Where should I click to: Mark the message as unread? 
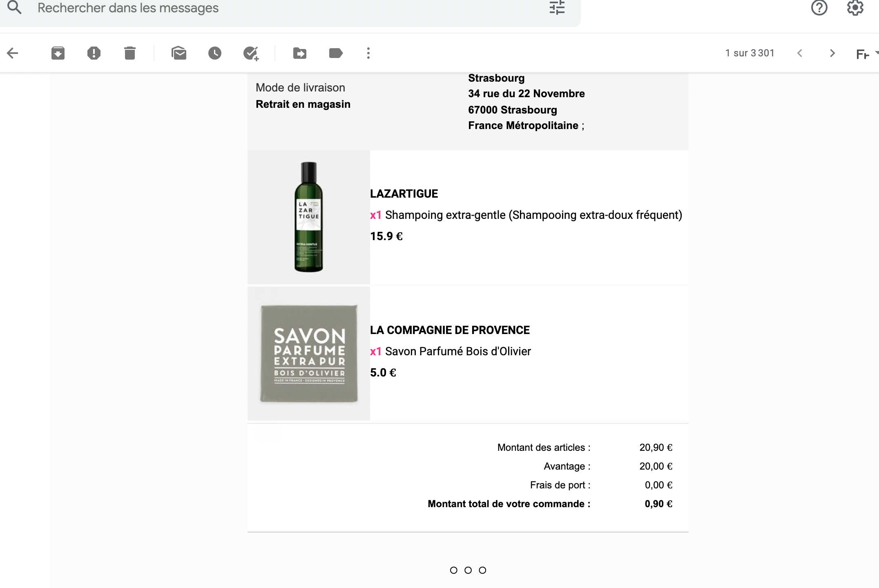pyautogui.click(x=179, y=53)
